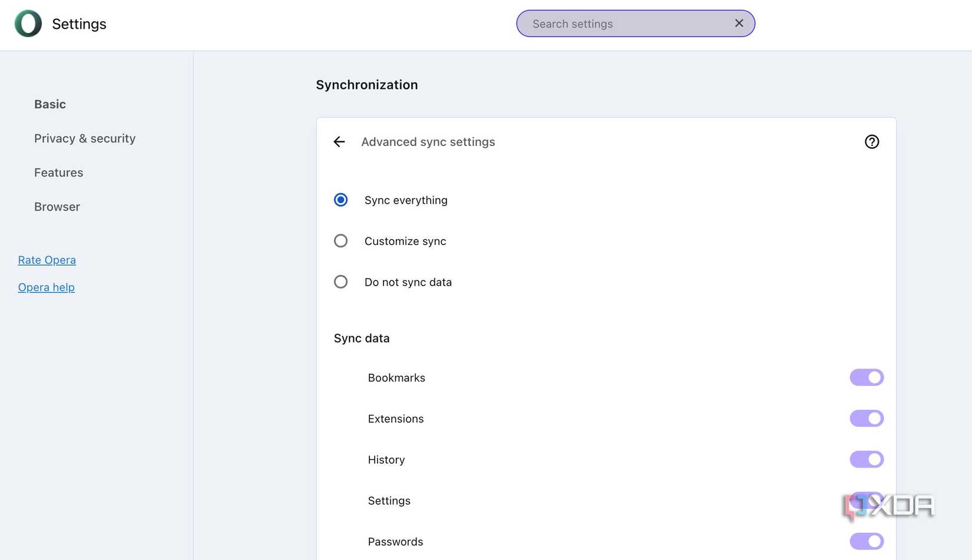Image resolution: width=972 pixels, height=560 pixels.
Task: Open the Features section
Action: tap(58, 173)
